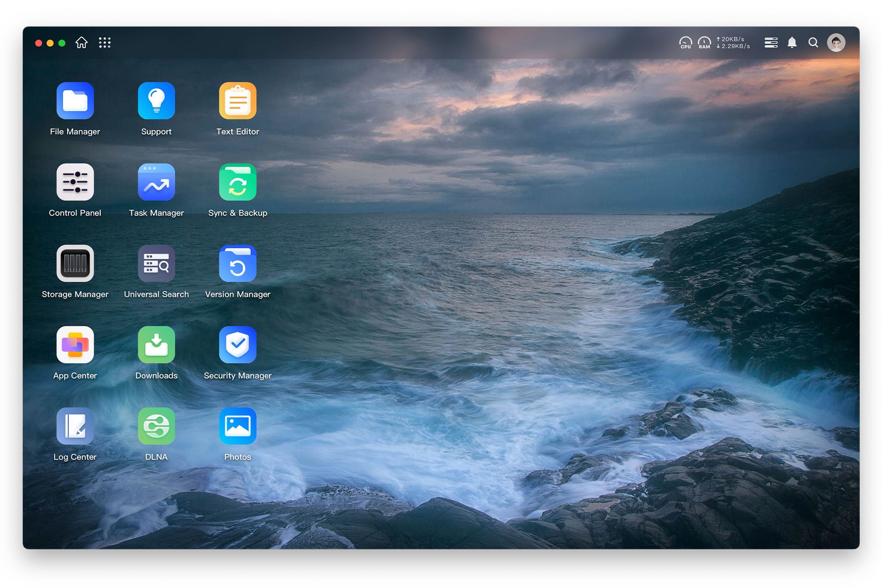
Task: Click the RAM monitor indicator
Action: [703, 42]
